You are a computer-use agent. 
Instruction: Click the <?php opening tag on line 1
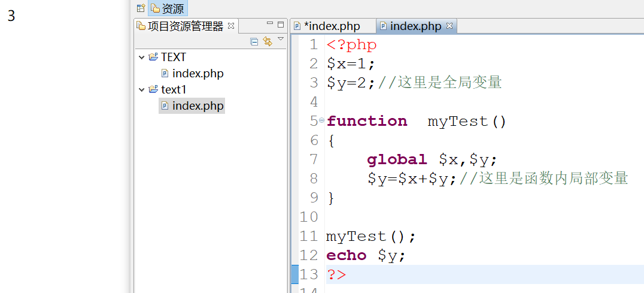tap(351, 44)
